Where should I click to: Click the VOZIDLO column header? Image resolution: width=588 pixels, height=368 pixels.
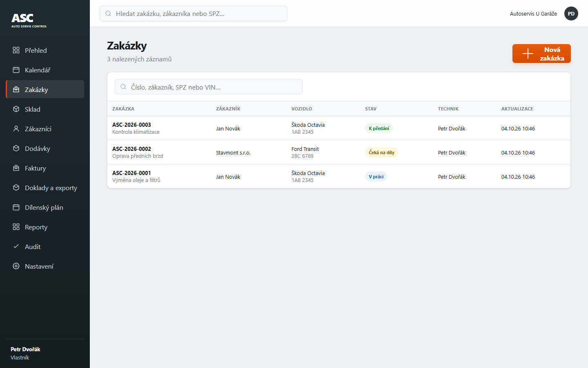click(x=302, y=109)
